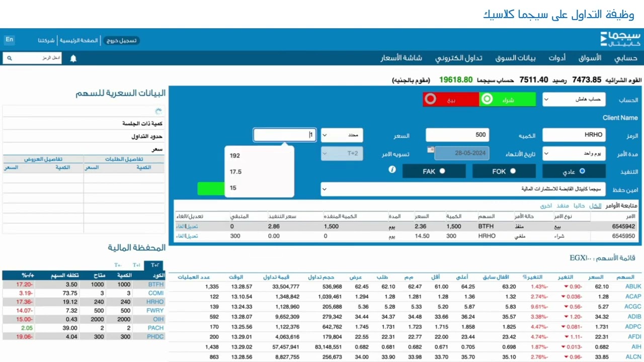Select the green Buy (شراء) option
This screenshot has height=362, width=644.
[508, 100]
